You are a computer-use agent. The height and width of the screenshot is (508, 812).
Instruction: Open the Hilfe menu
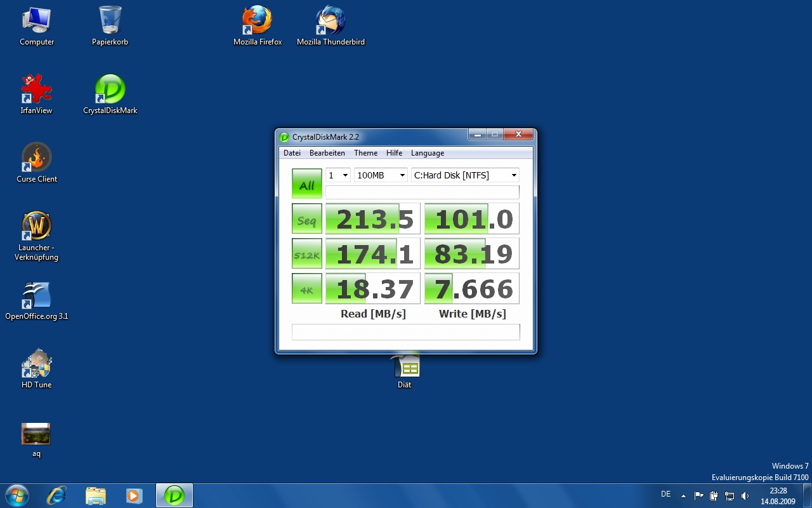394,153
